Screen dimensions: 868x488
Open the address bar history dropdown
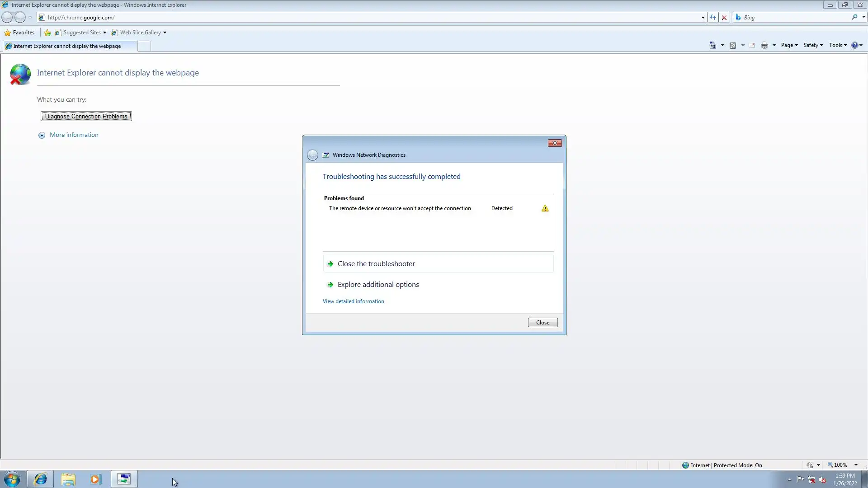coord(703,18)
